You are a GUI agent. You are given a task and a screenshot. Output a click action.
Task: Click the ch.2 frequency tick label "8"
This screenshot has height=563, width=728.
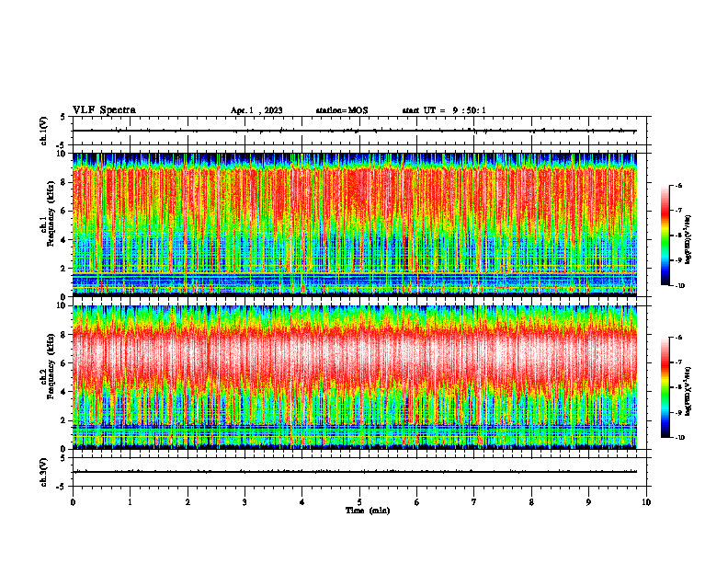pyautogui.click(x=64, y=335)
